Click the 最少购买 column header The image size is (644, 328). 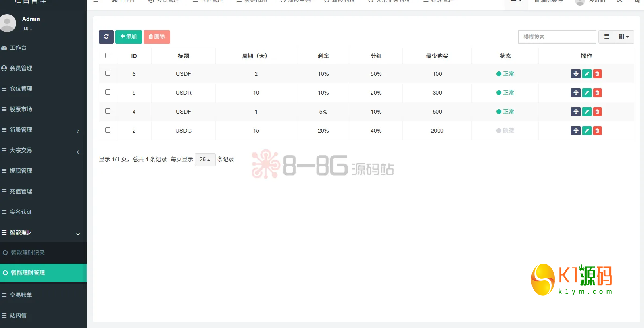coord(437,56)
